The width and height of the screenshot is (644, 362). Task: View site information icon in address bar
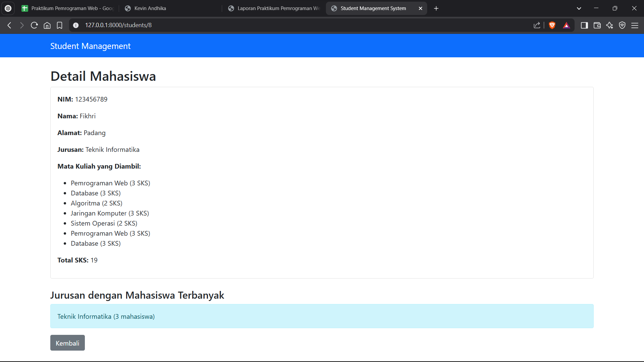click(76, 25)
